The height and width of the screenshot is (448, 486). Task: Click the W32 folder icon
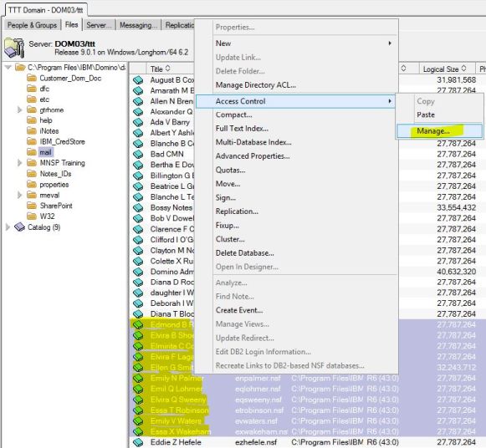tap(32, 216)
